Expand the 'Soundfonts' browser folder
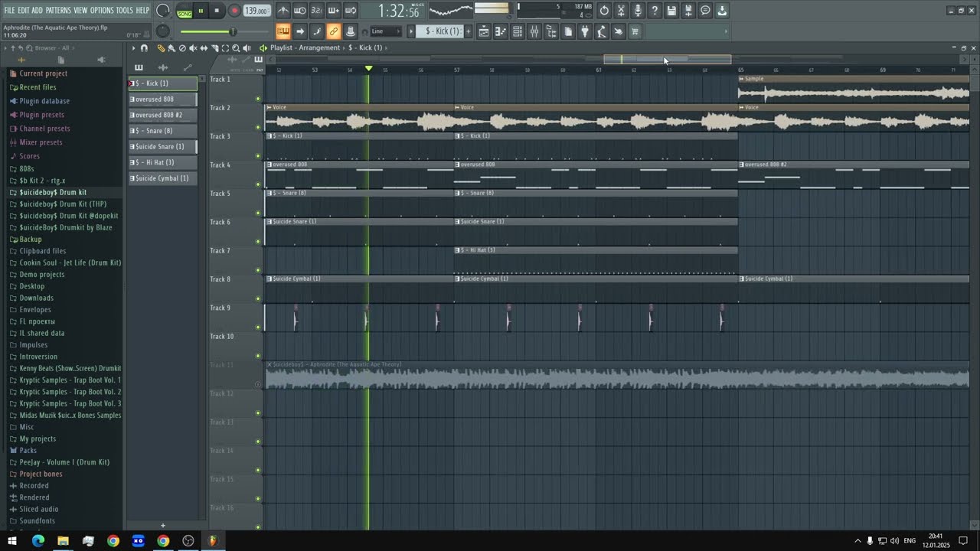The image size is (980, 551). pyautogui.click(x=37, y=521)
